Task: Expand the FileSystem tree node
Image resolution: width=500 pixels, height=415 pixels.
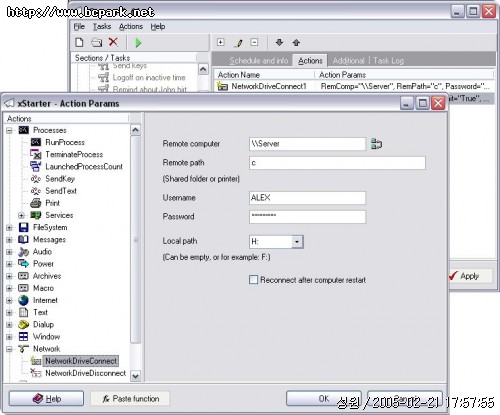Action: pos(9,228)
